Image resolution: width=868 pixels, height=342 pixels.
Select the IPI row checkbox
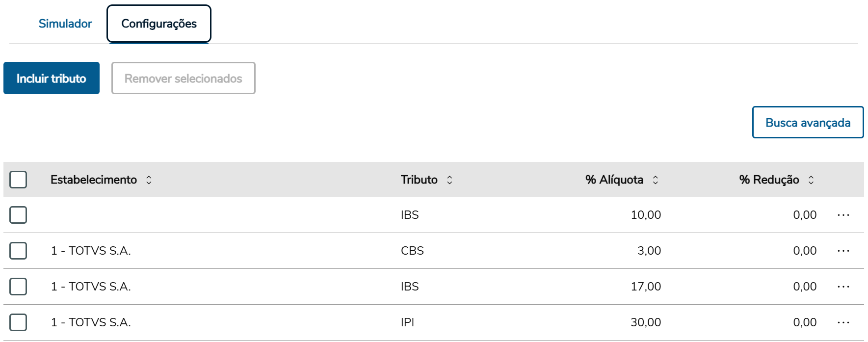[18, 322]
